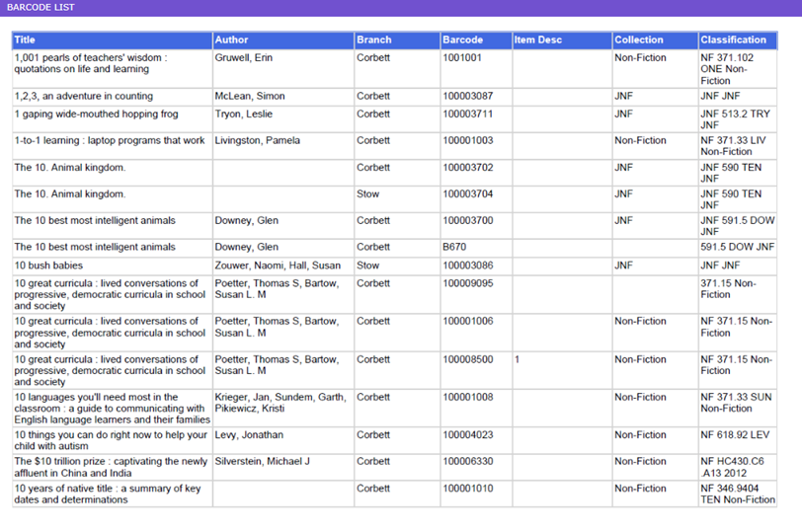The height and width of the screenshot is (532, 802).
Task: Click barcode 100006330
Action: [x=467, y=462]
